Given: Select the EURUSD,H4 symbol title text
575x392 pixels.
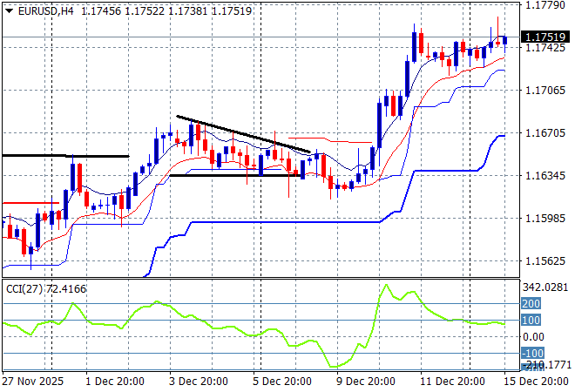Looking at the screenshot, I should tap(45, 11).
